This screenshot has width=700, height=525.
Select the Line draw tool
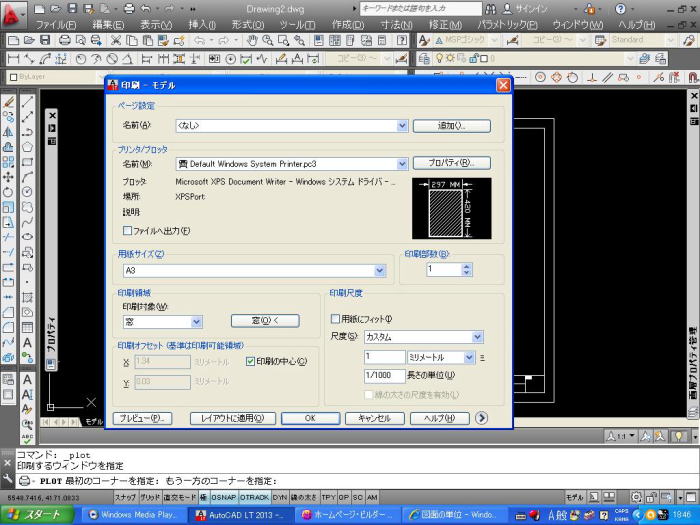[27, 102]
